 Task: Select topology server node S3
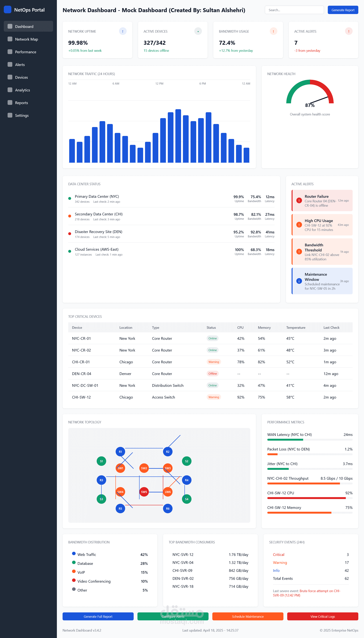point(101,499)
